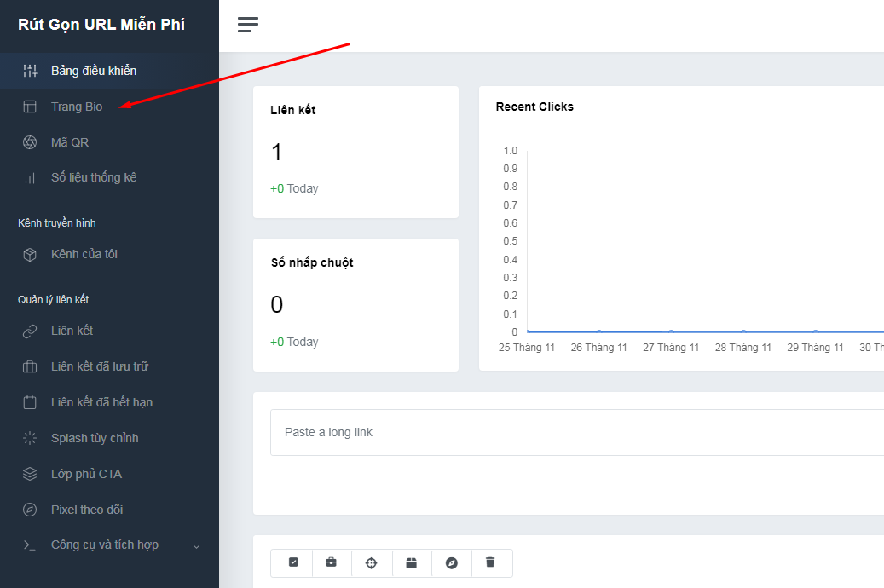This screenshot has width=884, height=588.
Task: Click the bar chart statistics icon
Action: (30, 178)
